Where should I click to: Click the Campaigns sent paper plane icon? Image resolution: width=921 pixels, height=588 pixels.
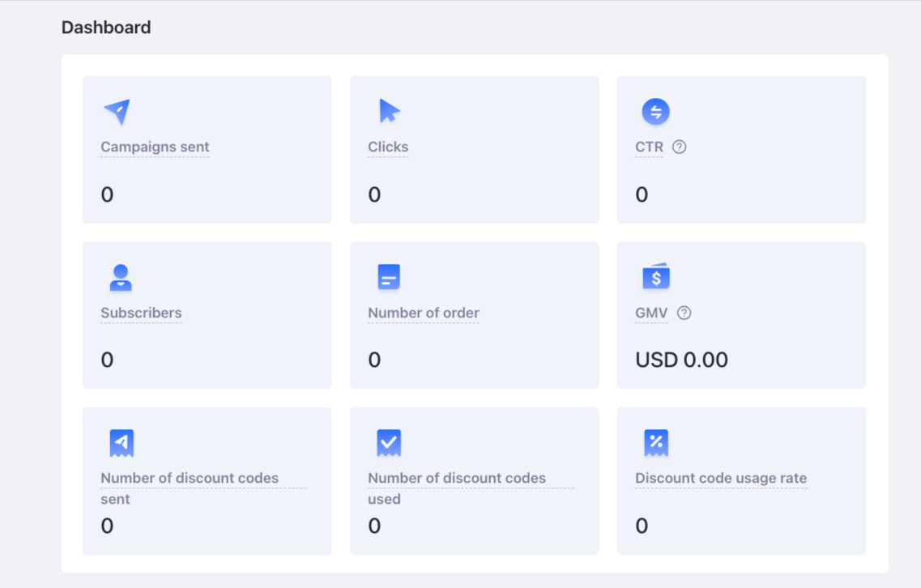[117, 111]
